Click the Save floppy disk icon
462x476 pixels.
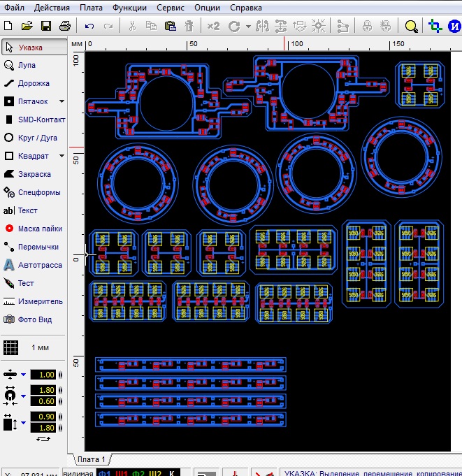(46, 27)
